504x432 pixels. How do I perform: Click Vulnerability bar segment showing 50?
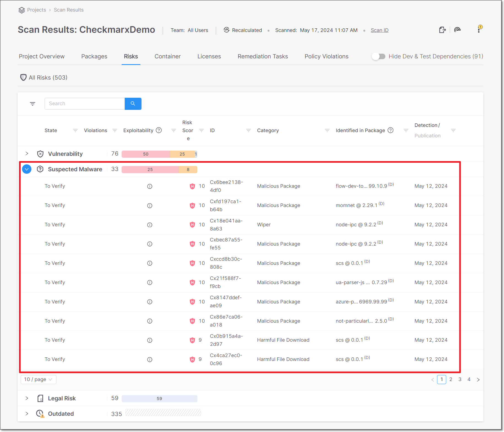pos(146,154)
